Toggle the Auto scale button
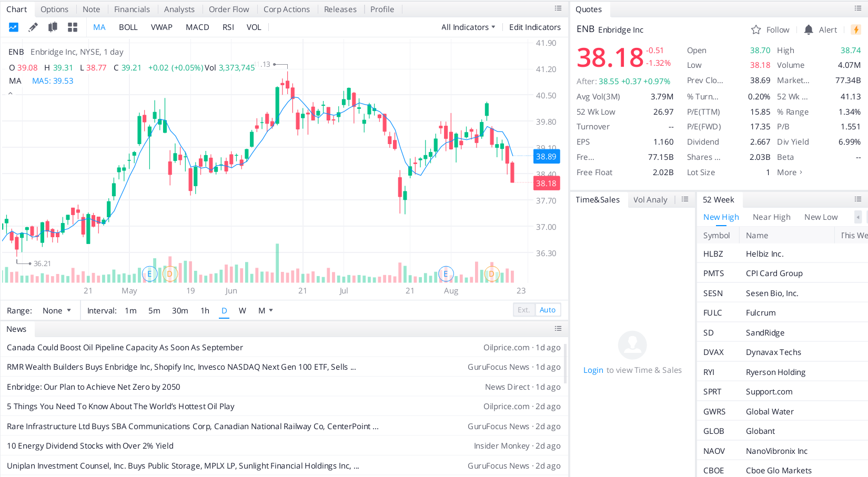This screenshot has height=477, width=868. pyautogui.click(x=548, y=310)
